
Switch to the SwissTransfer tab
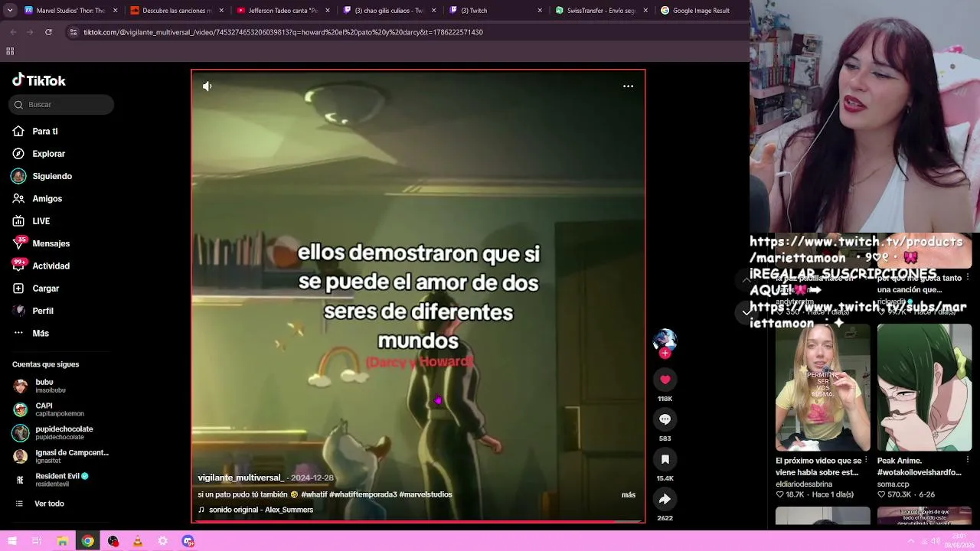point(601,11)
